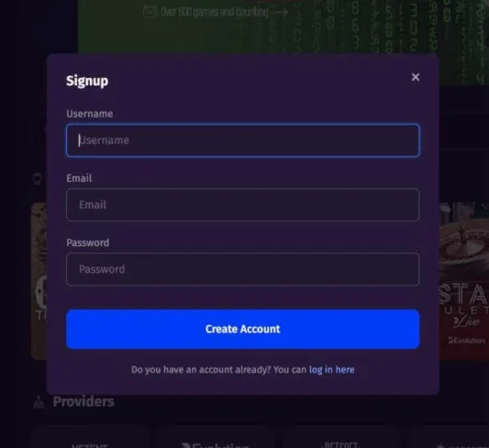Image resolution: width=489 pixels, height=448 pixels.
Task: Click the gamepad icon beside 'Over 500 games'
Action: pyautogui.click(x=150, y=12)
